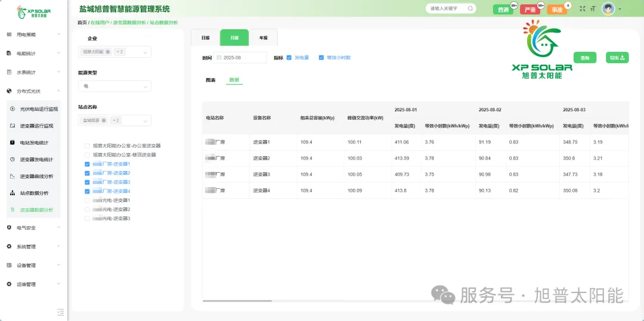644x321 pixels.
Task: Uncheck the 厂房-逆变器2 checkbox
Action: coord(87,173)
